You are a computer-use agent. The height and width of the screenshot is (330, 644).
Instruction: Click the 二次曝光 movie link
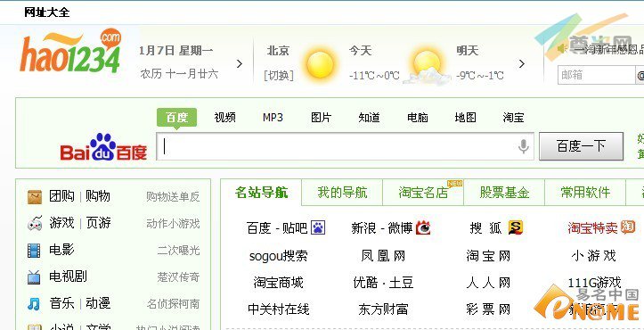point(179,251)
